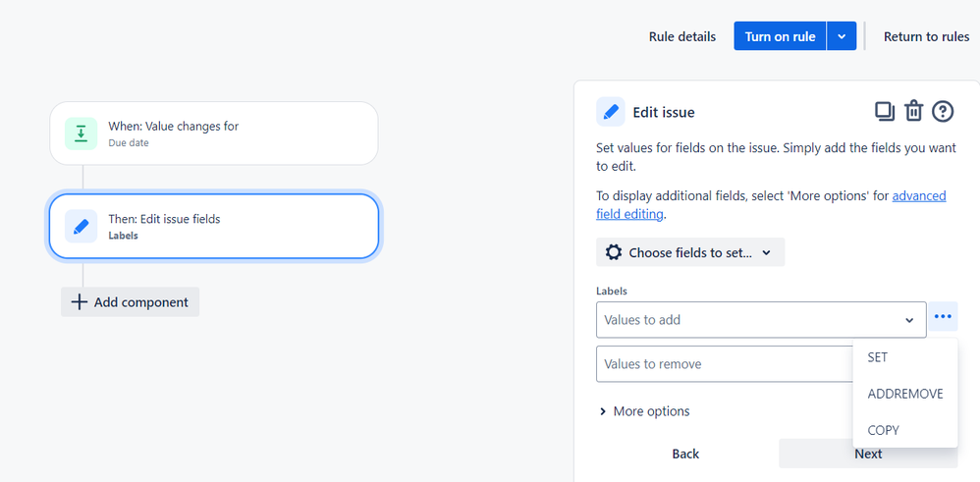Image resolution: width=980 pixels, height=482 pixels.
Task: Click the three-dots options icon next to Labels
Action: (943, 317)
